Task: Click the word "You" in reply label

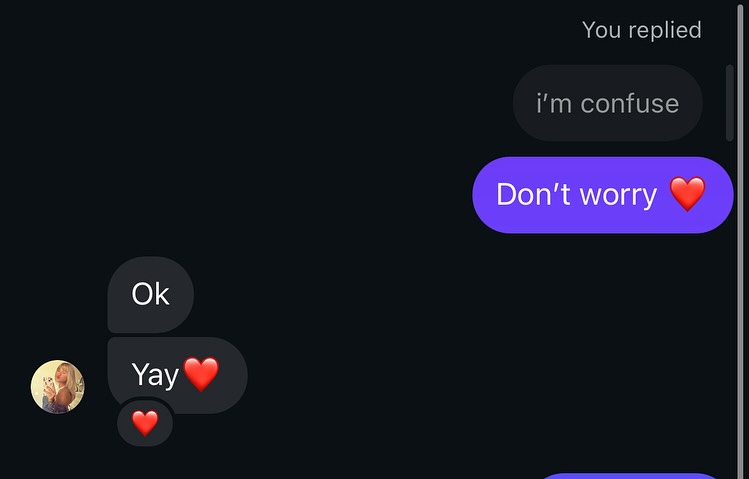Action: 601,30
